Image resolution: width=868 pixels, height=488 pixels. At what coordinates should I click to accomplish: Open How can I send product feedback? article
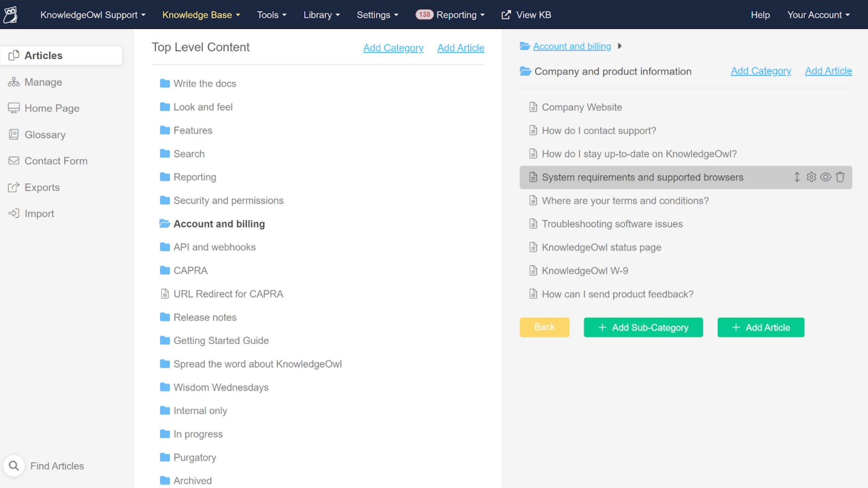(618, 294)
